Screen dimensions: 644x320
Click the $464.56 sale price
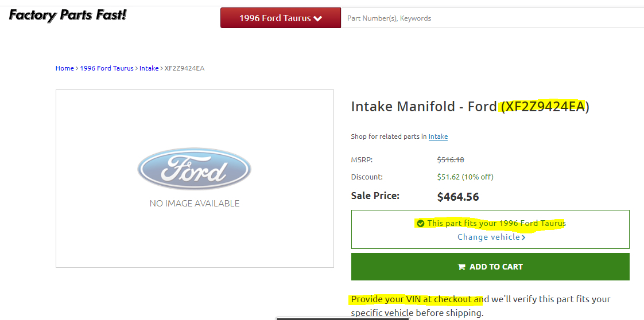click(457, 197)
